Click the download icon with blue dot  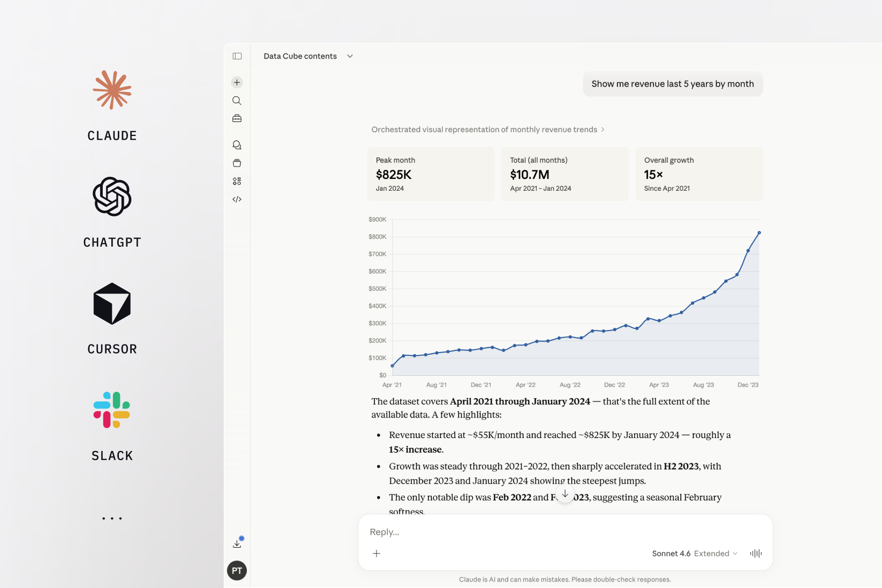[237, 543]
